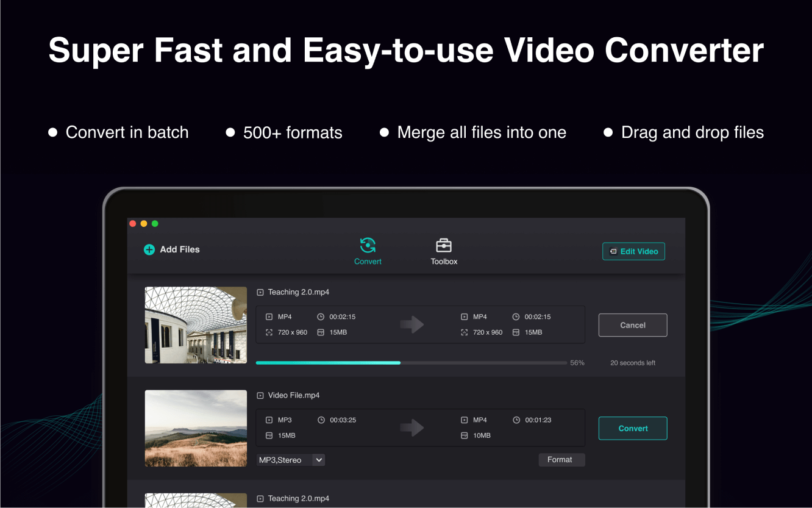Click the source 00:02:15 duration clock icon
The image size is (812, 508).
tap(321, 317)
